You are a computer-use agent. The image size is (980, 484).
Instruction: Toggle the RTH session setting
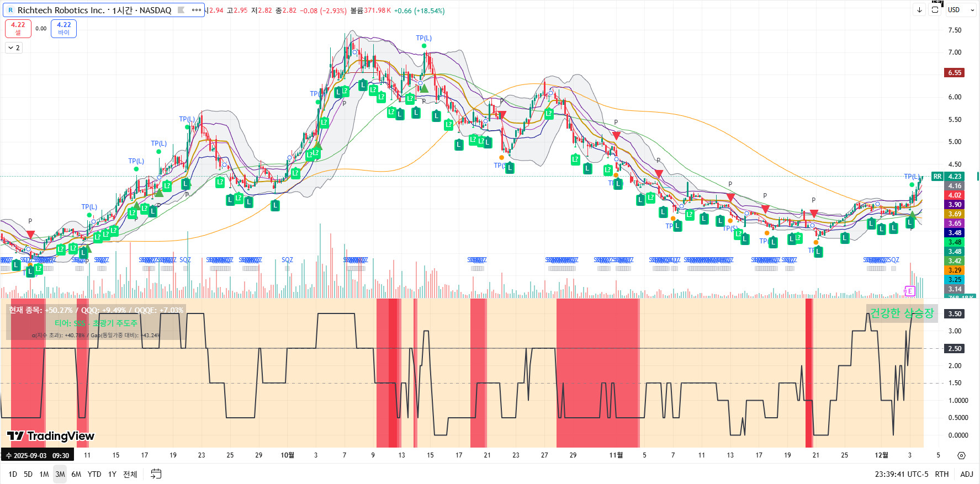click(x=942, y=474)
